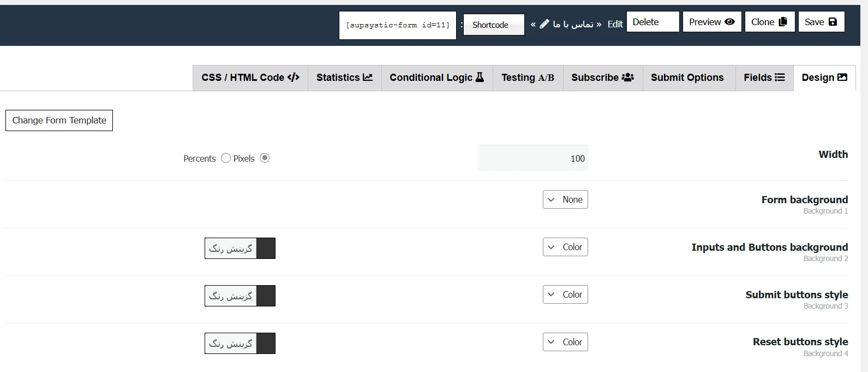This screenshot has width=868, height=372.
Task: Click the Width value input field
Action: [532, 158]
